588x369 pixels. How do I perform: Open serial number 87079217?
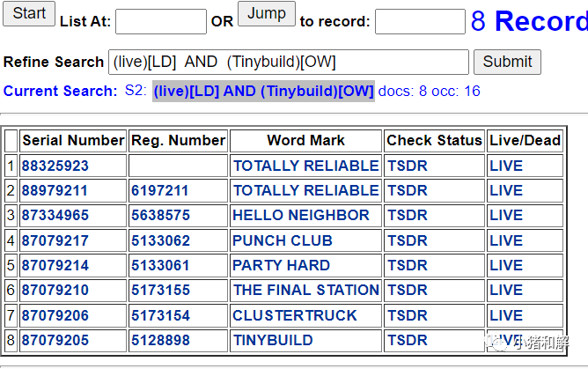tap(55, 240)
